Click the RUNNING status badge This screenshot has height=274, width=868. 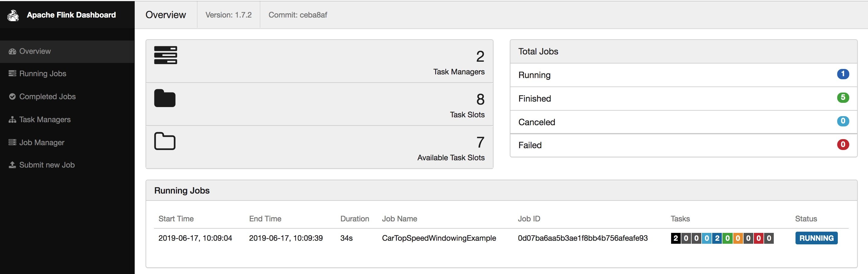(816, 238)
